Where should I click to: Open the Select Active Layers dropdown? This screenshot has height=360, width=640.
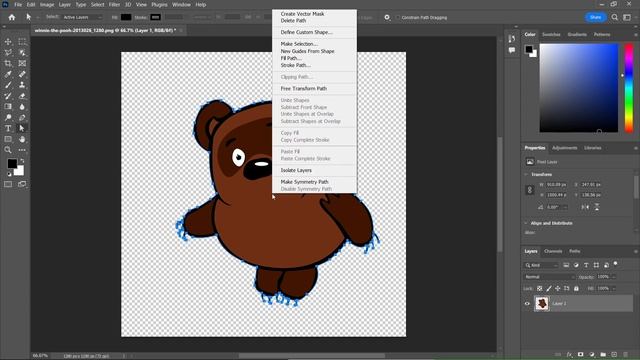pyautogui.click(x=82, y=17)
